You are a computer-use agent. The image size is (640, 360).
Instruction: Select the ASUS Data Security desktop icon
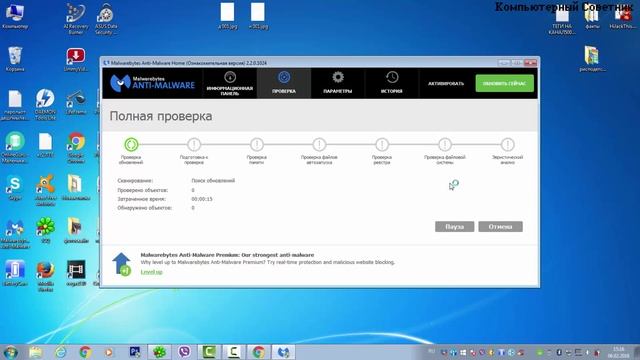(106, 18)
